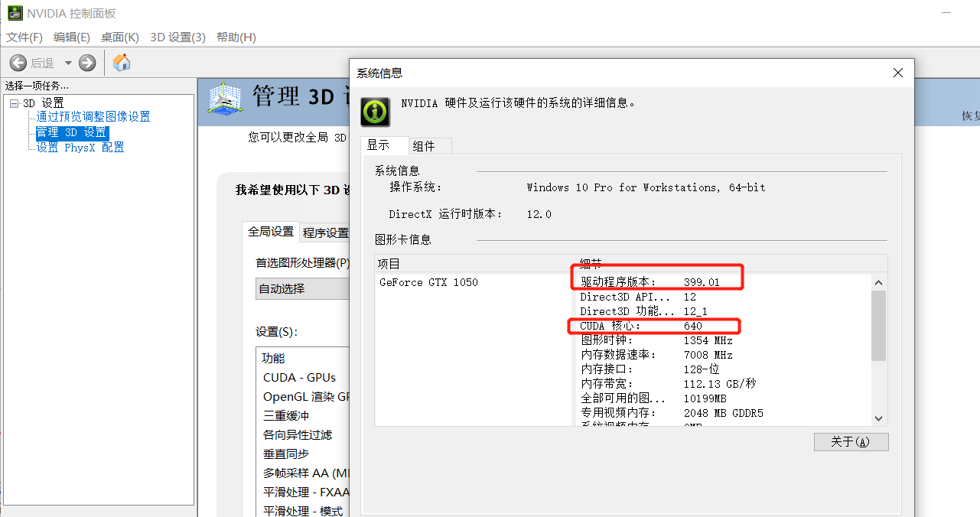Select the 平滑处理 - 模式 setting row
Viewport: 980px width, 517px height.
[303, 511]
